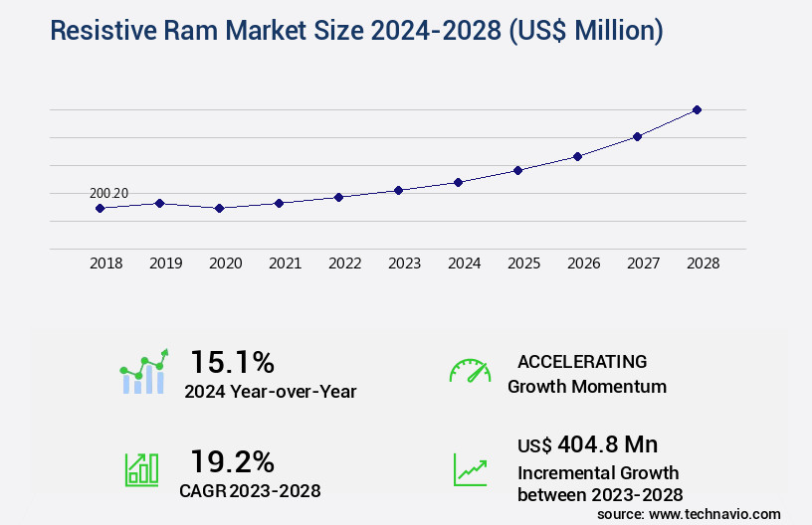
Task: Click the 2028 data point at the peak
Action: (x=697, y=109)
